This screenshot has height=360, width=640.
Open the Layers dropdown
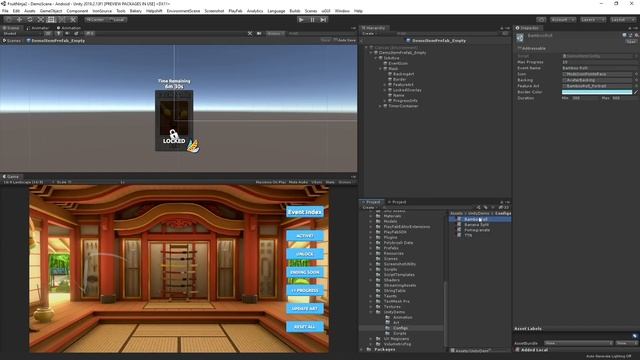click(x=592, y=20)
